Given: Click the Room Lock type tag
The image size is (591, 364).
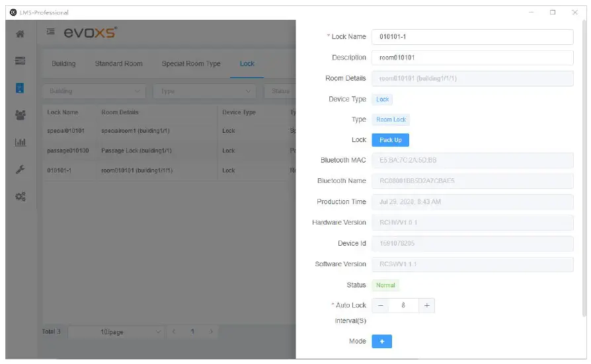Looking at the screenshot, I should coord(391,120).
